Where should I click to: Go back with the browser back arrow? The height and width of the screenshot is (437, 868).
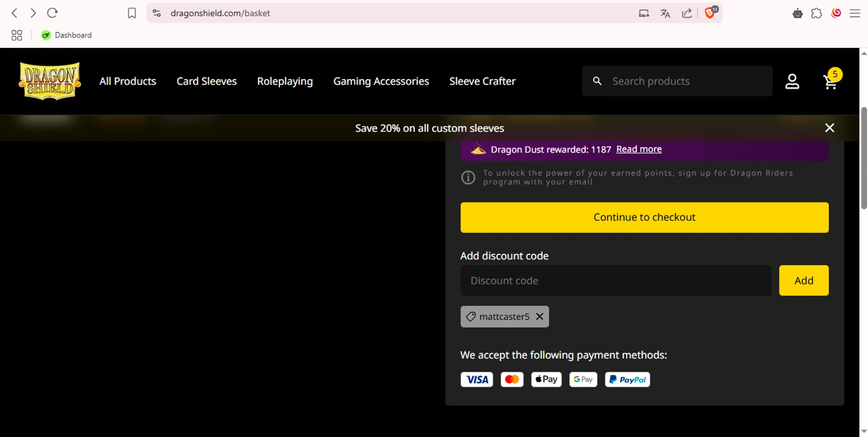point(14,13)
